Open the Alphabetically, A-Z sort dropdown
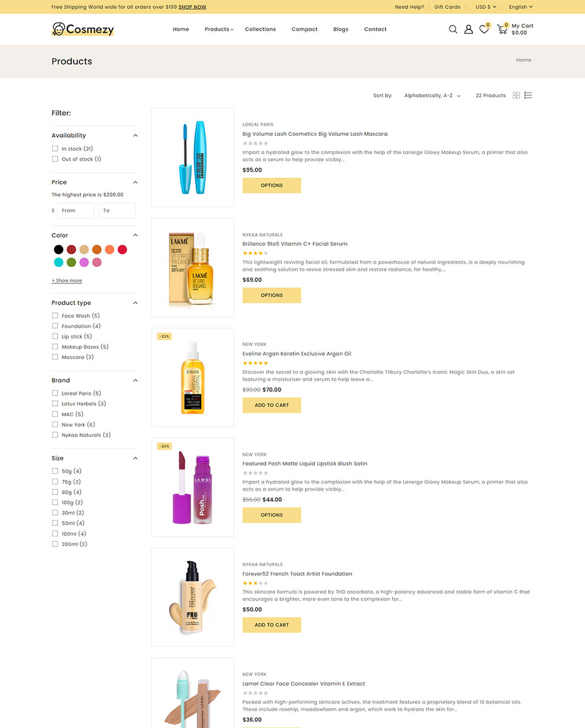 tap(432, 96)
